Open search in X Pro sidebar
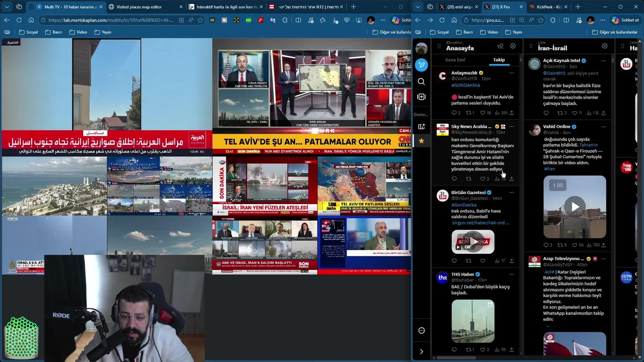The width and height of the screenshot is (644, 362). (x=422, y=81)
